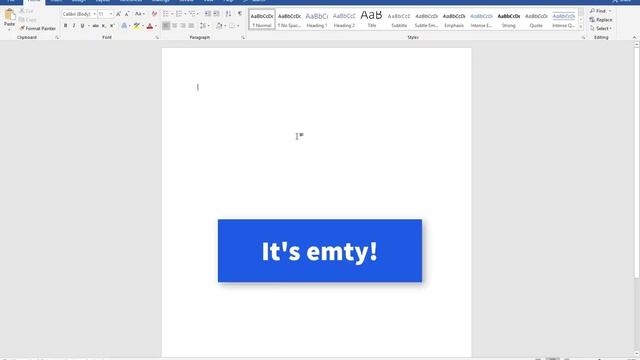Image resolution: width=640 pixels, height=360 pixels.
Task: Justify text alignment
Action: click(191, 26)
